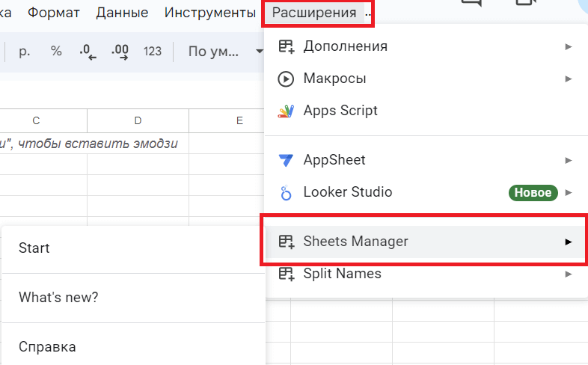The image size is (588, 365).
Task: Select column C header
Action: coord(36,120)
